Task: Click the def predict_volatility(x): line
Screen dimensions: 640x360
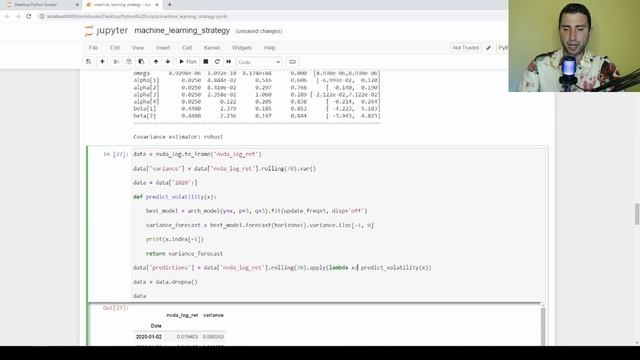Action: pos(175,197)
